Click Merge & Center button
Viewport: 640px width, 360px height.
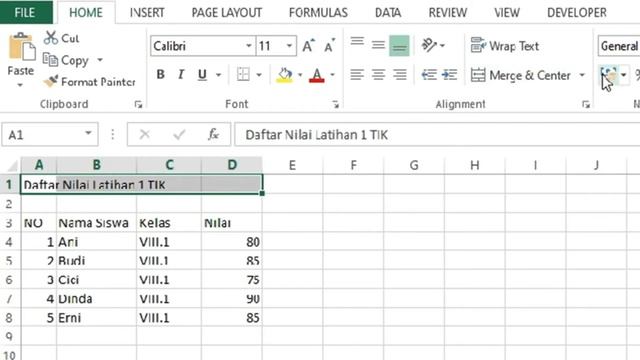(x=521, y=75)
